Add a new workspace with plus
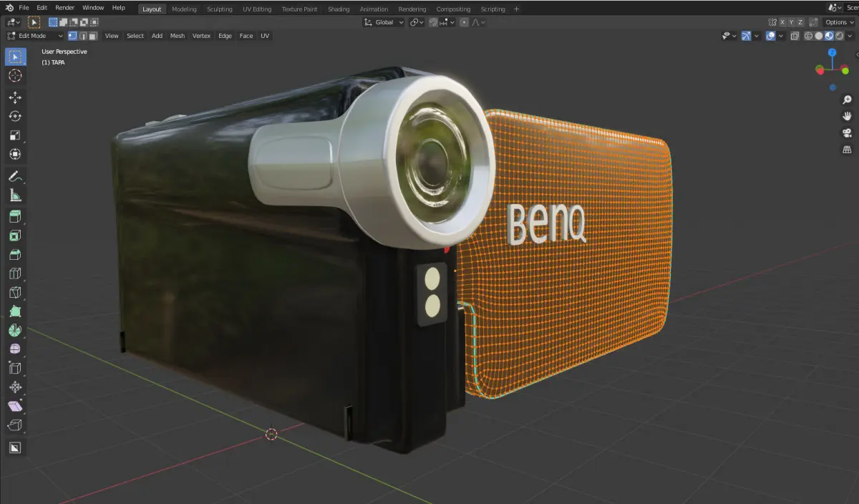859x504 pixels. coord(516,9)
